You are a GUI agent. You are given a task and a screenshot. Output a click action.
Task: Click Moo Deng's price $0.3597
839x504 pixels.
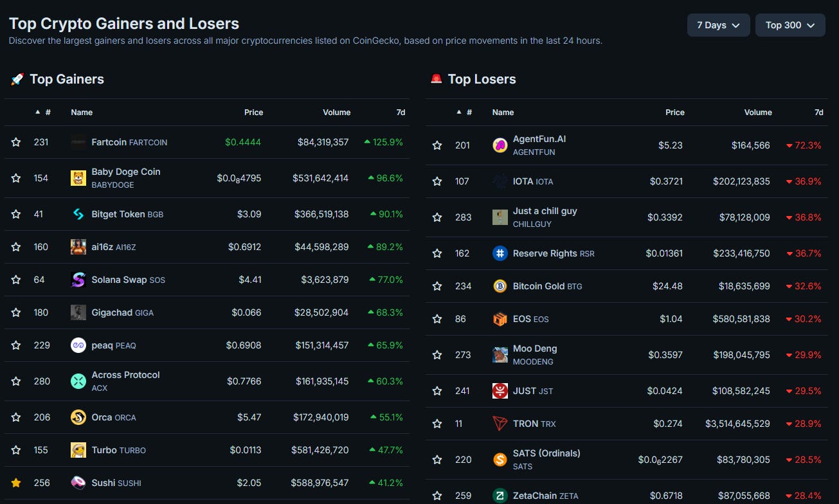pos(665,355)
